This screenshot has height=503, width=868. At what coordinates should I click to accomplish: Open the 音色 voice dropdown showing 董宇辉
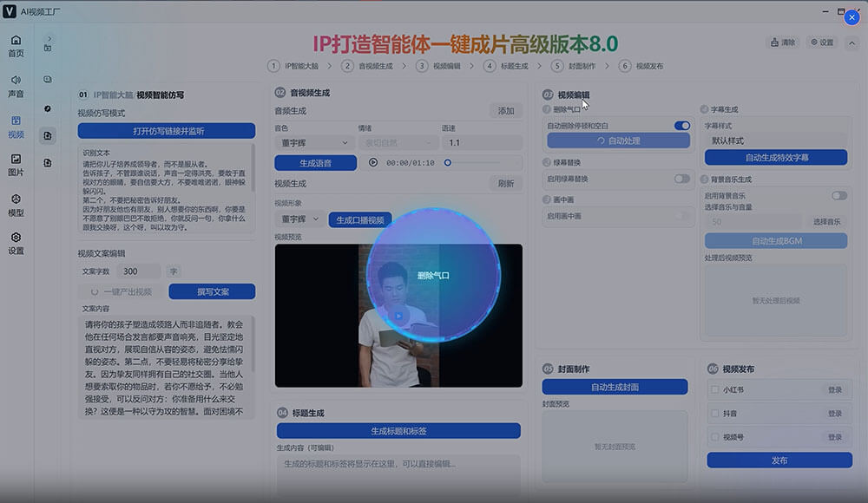tap(311, 141)
